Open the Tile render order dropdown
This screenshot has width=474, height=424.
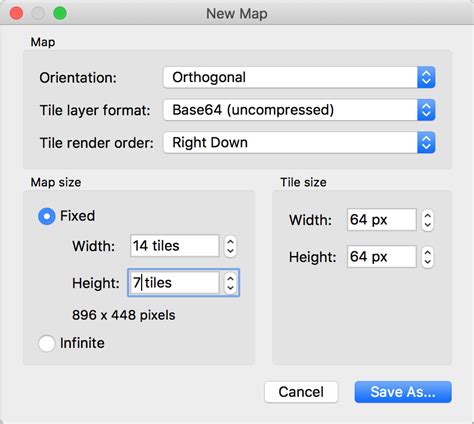[x=299, y=143]
